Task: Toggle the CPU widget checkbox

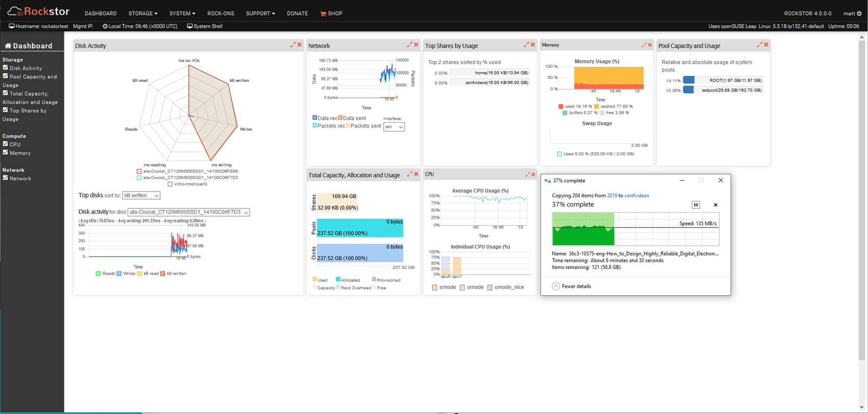Action: pyautogui.click(x=5, y=144)
